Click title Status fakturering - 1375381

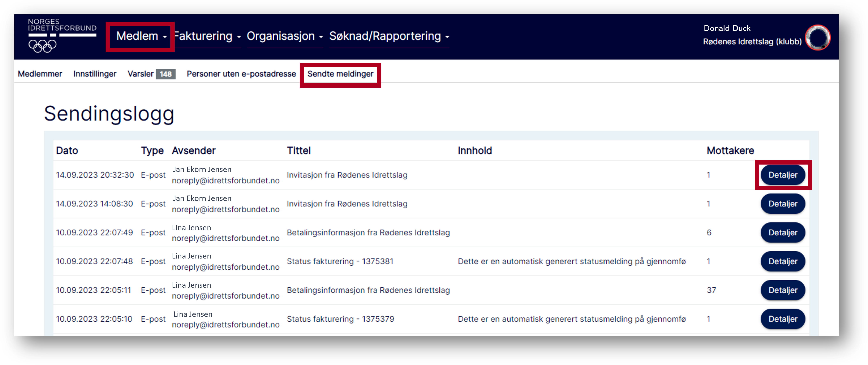(340, 261)
